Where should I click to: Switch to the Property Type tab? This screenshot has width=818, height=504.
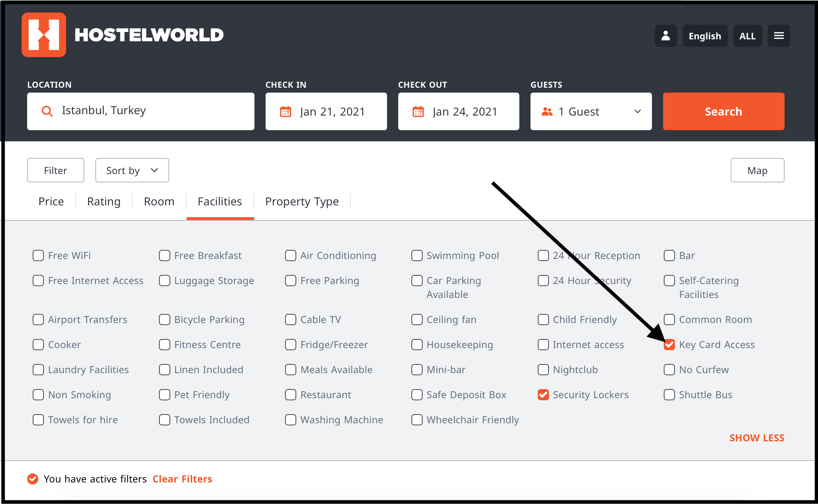302,202
